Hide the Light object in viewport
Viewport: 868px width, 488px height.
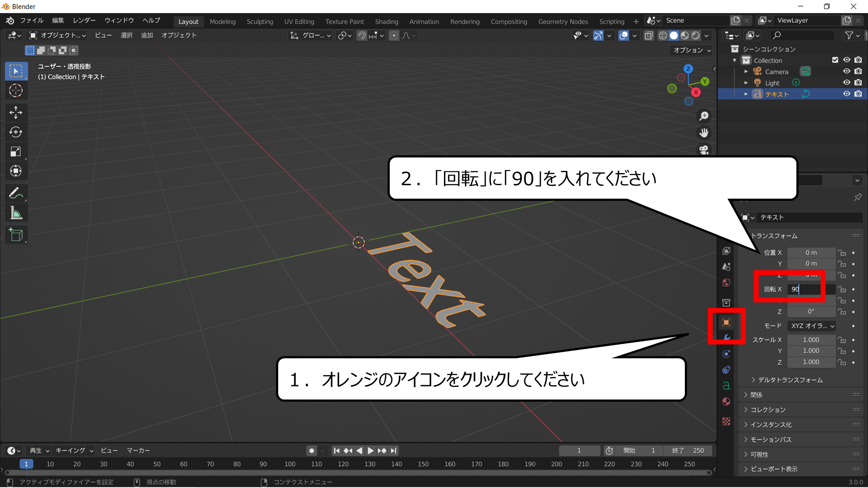pyautogui.click(x=847, y=82)
